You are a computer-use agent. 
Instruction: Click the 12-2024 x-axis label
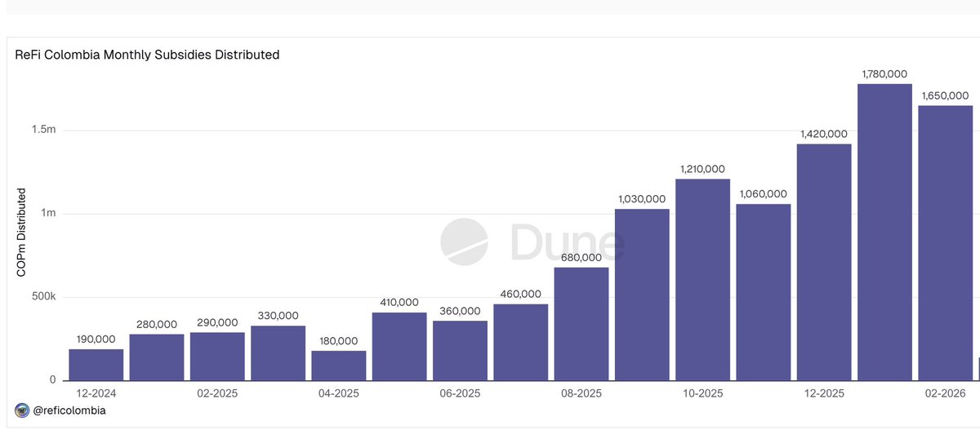(x=96, y=393)
